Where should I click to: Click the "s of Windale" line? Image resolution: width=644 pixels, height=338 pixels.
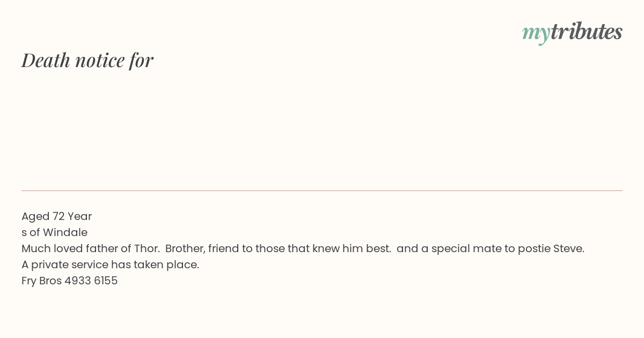tap(54, 232)
